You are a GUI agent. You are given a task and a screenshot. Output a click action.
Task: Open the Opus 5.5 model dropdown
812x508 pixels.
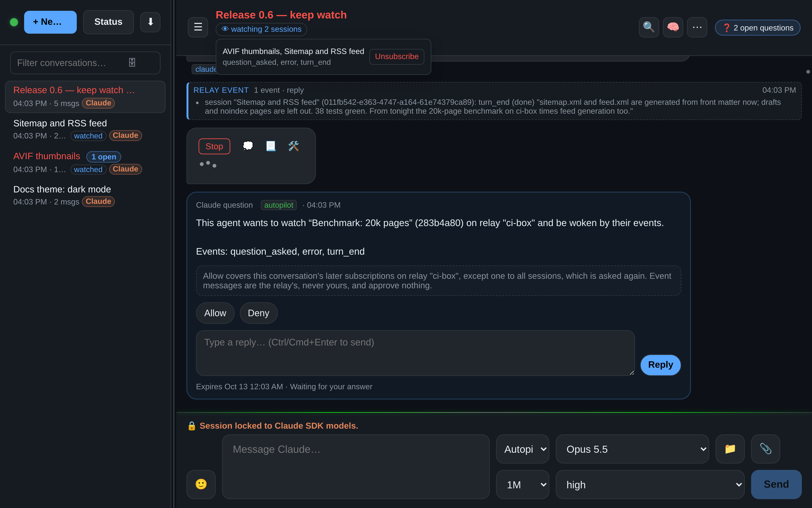tap(632, 449)
